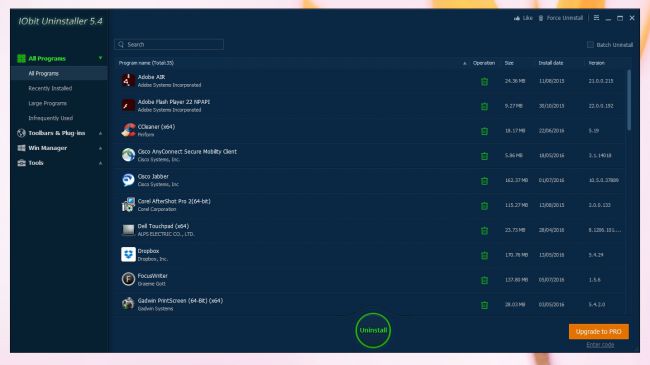Expand the Toolbars & Plug-ins section
The image size is (650, 365).
coord(100,133)
